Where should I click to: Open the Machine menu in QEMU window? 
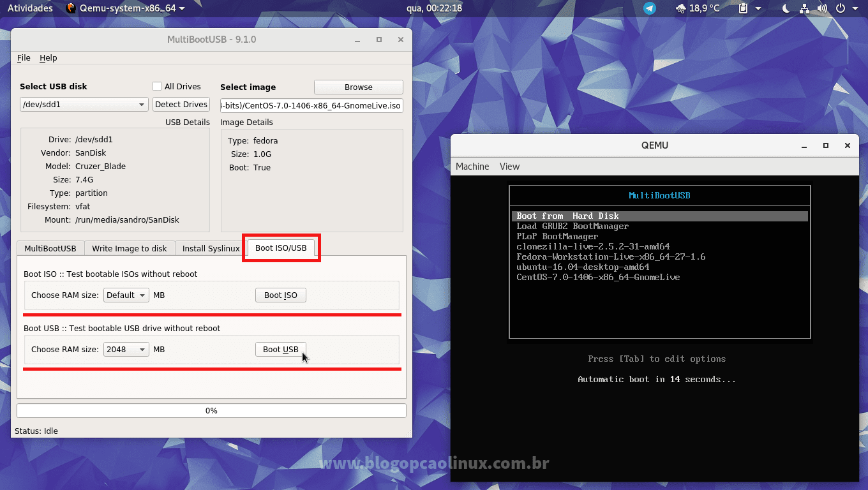tap(472, 166)
